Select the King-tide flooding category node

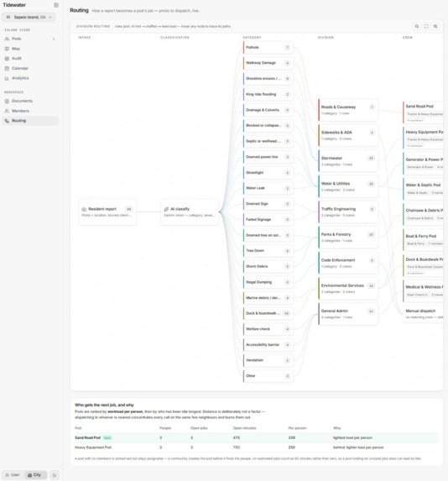point(268,94)
